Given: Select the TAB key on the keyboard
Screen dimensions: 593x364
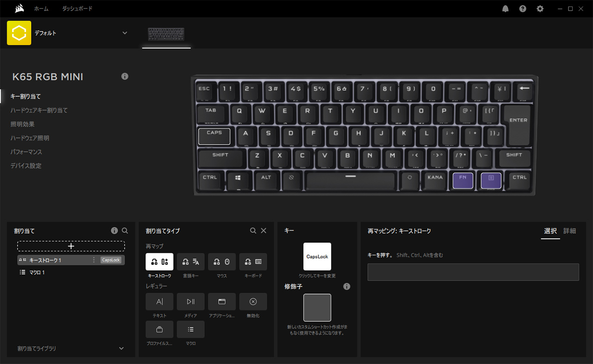Looking at the screenshot, I should 211,113.
